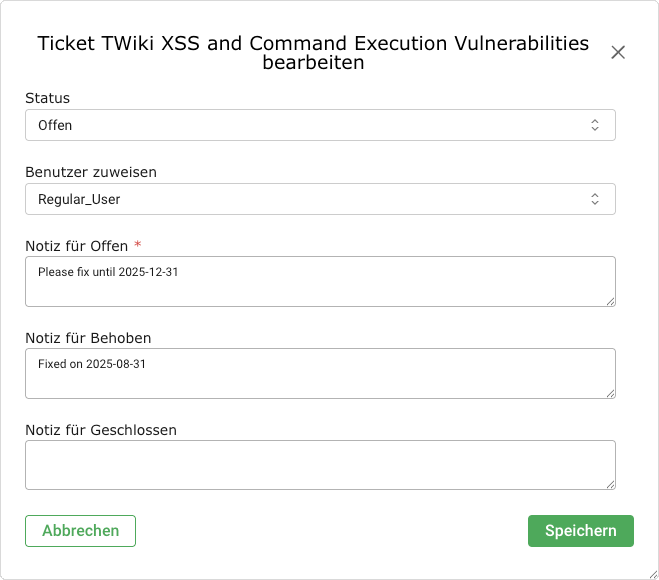Image resolution: width=659 pixels, height=580 pixels.
Task: Focus the Notiz für Offen text area
Action: tap(318, 281)
